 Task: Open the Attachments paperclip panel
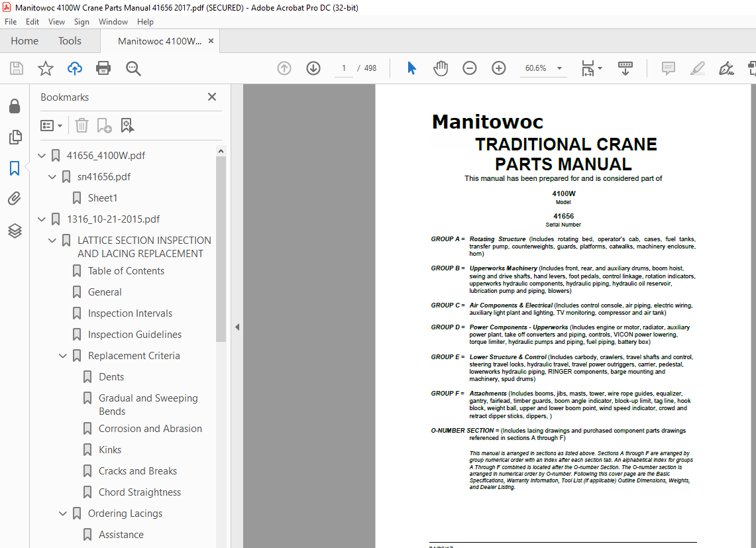click(x=15, y=198)
